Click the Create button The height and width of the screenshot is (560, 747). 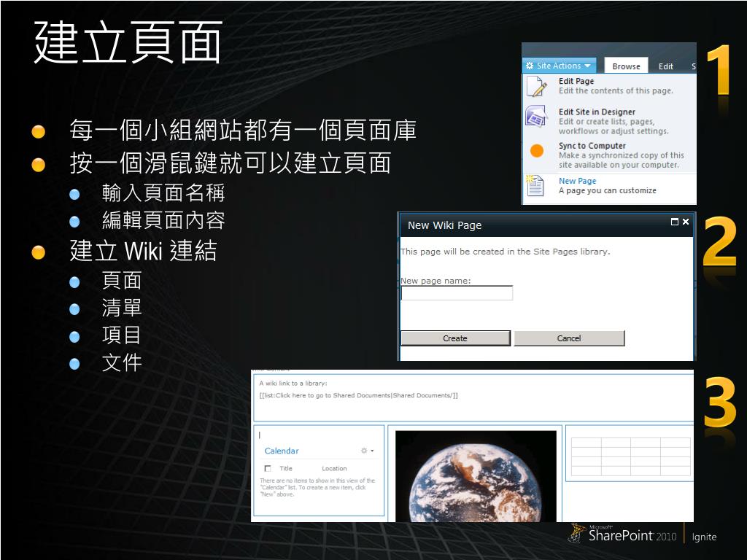click(455, 338)
